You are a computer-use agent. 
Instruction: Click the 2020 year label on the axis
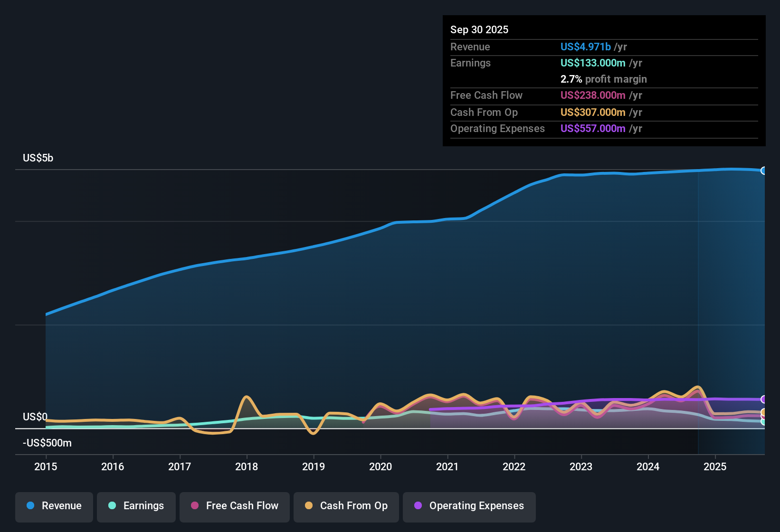click(380, 467)
